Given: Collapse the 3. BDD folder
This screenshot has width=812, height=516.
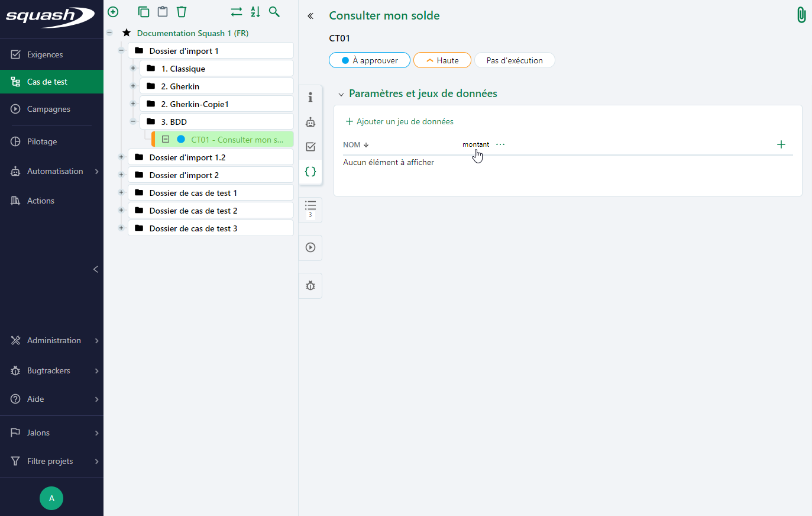Looking at the screenshot, I should (x=133, y=122).
